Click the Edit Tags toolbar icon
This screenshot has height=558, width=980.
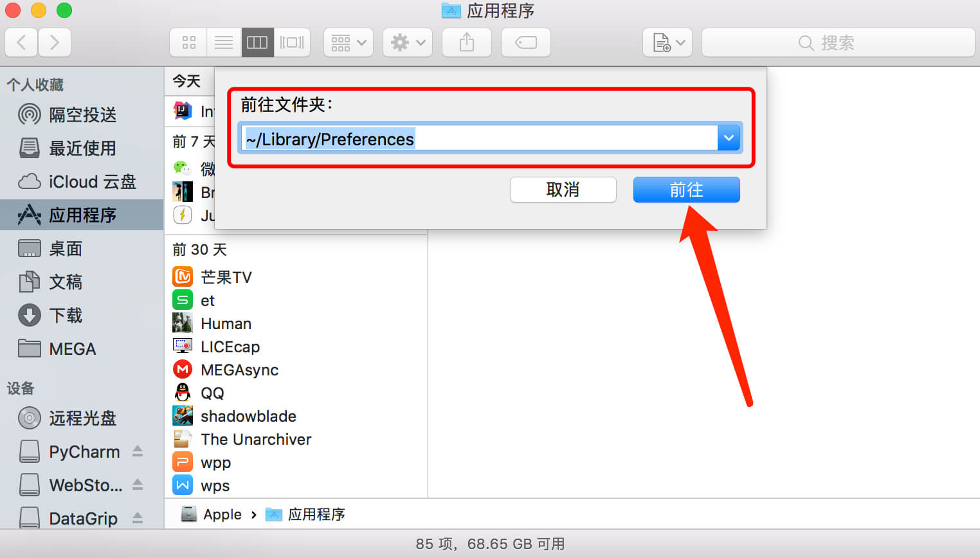526,42
